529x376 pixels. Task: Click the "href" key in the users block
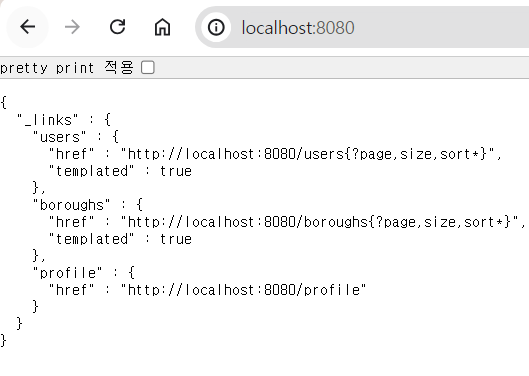click(72, 154)
